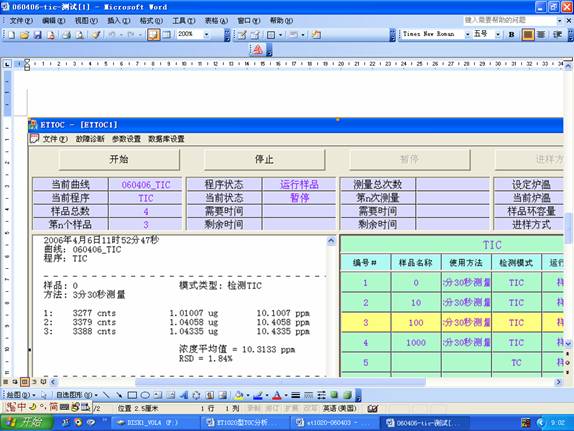Click the Line Style icon
574x431 pixels.
tap(296, 395)
